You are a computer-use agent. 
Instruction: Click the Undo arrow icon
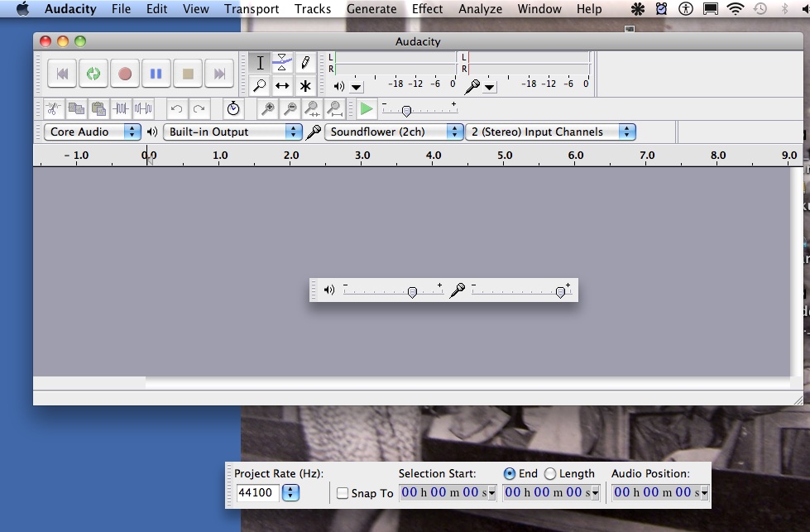tap(177, 108)
